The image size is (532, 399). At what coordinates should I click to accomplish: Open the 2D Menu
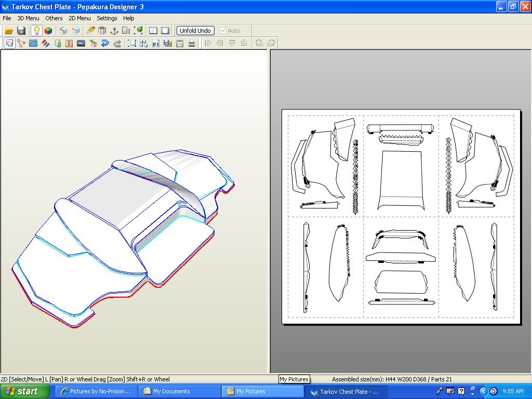coord(79,18)
